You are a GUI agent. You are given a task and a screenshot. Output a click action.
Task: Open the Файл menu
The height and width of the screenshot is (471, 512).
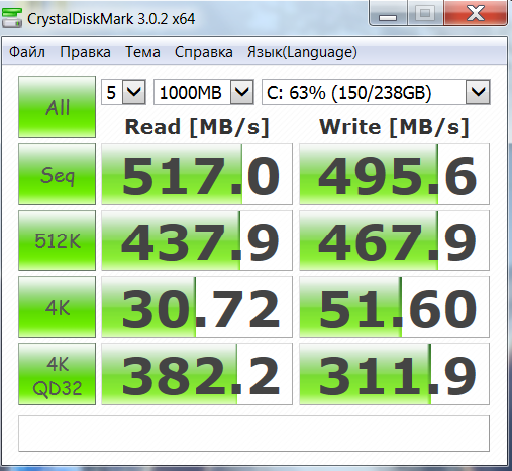pos(27,52)
